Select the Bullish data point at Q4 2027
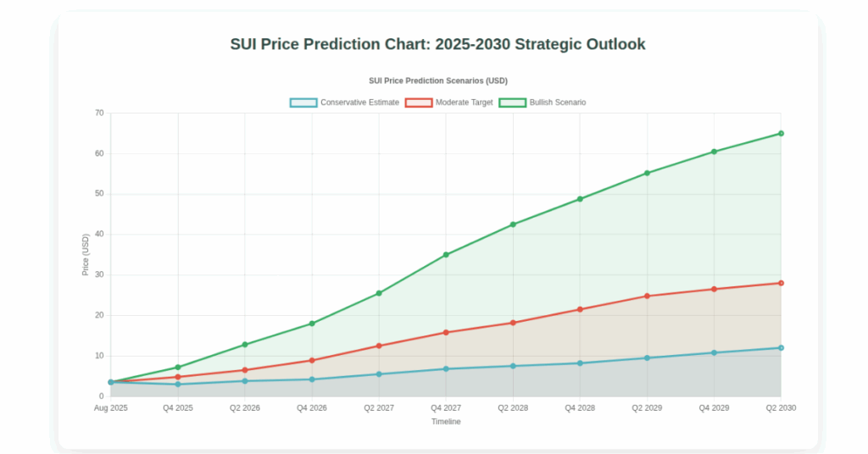The image size is (868, 454). (446, 255)
